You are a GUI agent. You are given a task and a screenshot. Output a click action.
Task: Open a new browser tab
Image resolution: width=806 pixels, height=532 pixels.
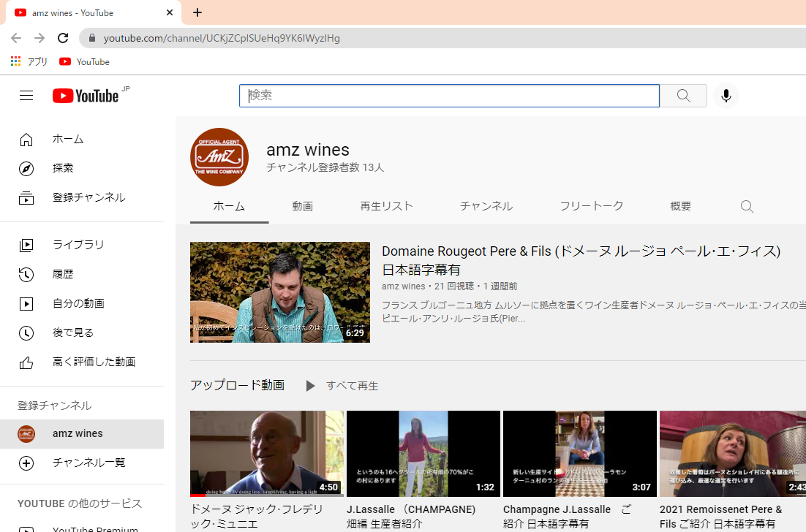pos(197,12)
